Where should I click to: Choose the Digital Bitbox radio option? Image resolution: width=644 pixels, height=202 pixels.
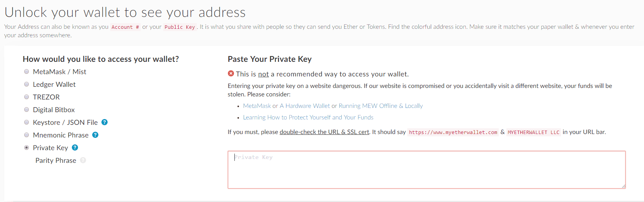[27, 109]
